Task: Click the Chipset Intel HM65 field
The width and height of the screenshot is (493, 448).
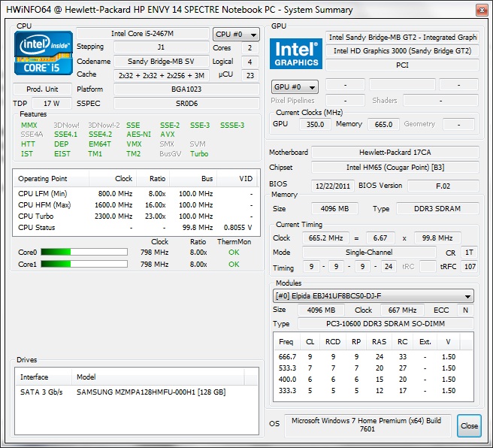Action: [395, 168]
